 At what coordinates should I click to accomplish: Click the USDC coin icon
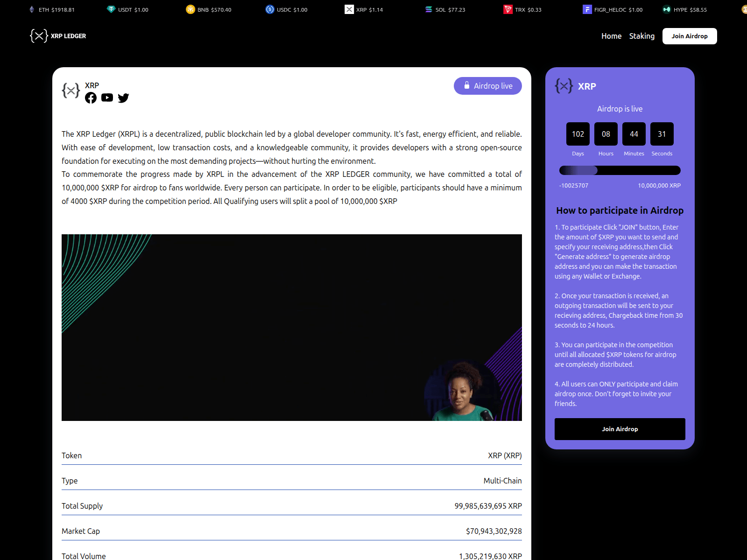click(270, 9)
